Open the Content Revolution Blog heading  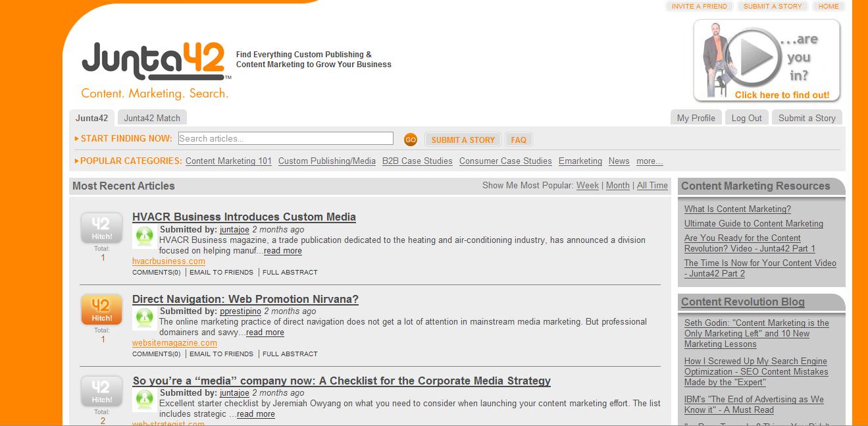[x=743, y=302]
